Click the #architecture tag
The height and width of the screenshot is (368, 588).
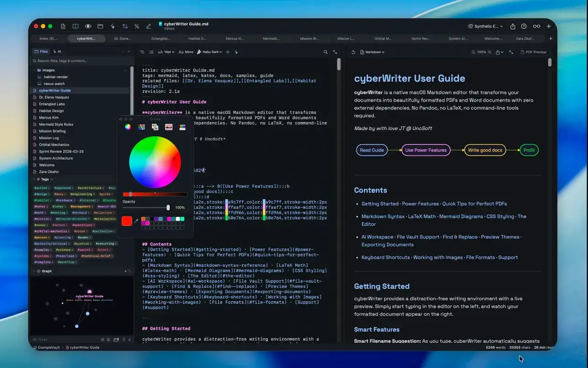tap(91, 188)
